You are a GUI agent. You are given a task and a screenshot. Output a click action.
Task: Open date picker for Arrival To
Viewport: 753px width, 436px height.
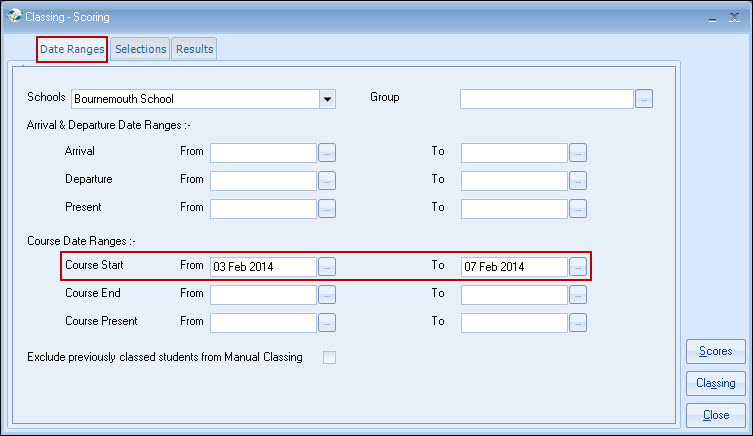pyautogui.click(x=578, y=153)
